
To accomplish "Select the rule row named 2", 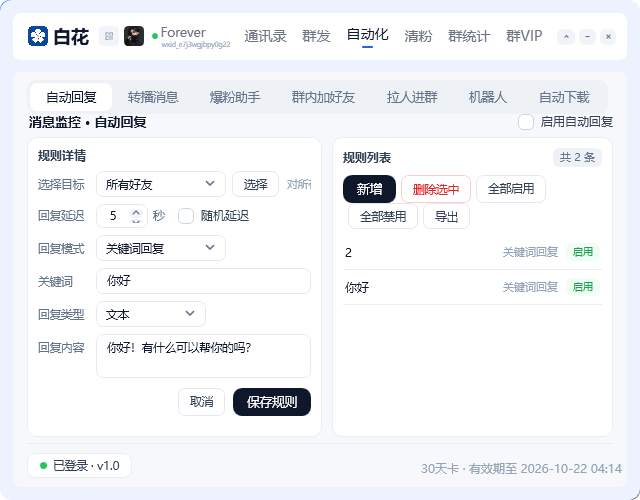I will (472, 252).
